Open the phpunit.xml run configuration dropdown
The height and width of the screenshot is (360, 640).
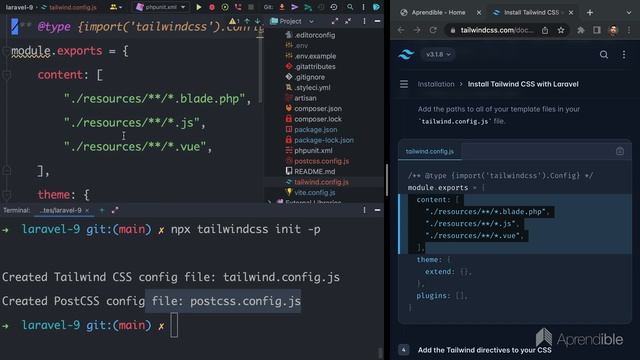(161, 7)
